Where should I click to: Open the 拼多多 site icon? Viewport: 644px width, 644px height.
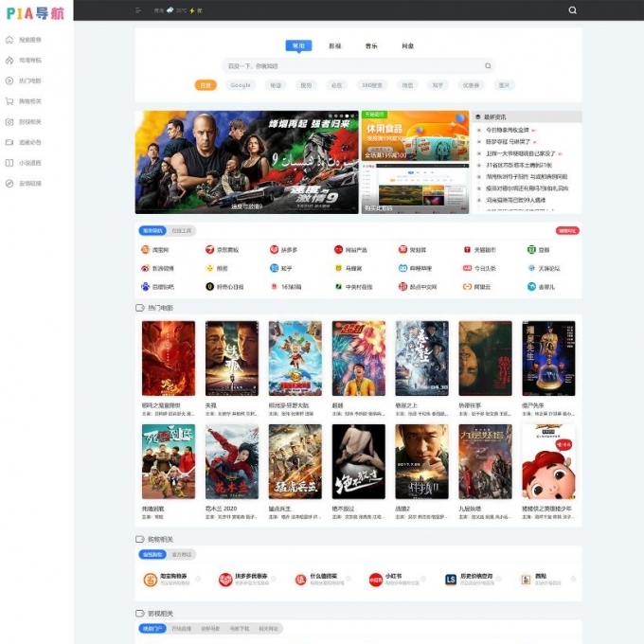[274, 250]
